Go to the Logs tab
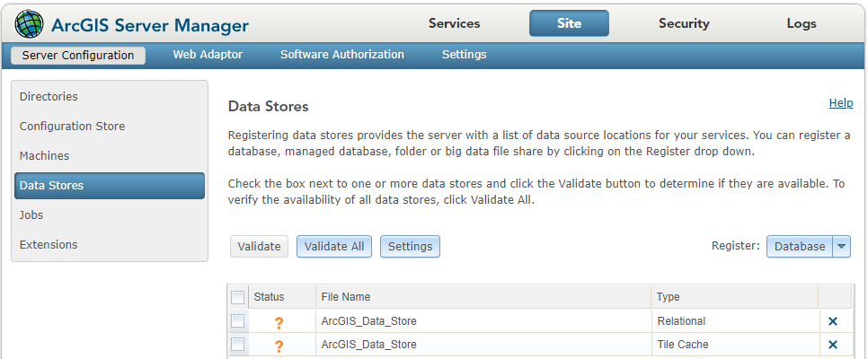This screenshot has width=868, height=359. tap(802, 23)
